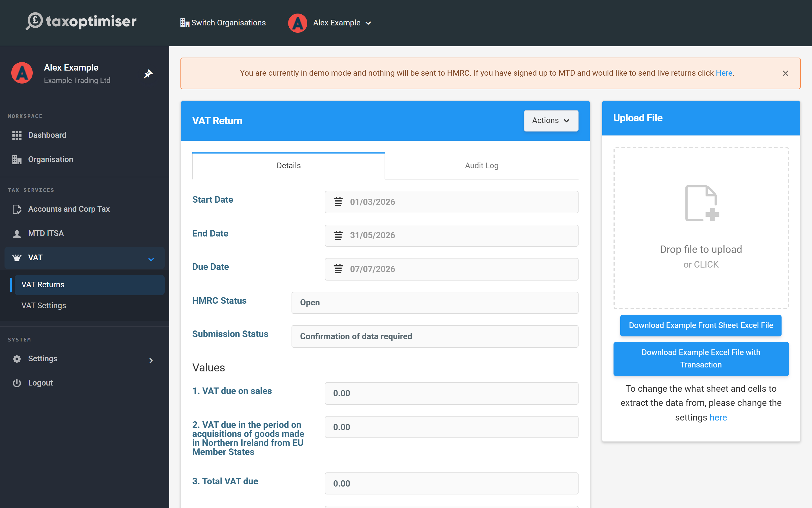Click the Start Date field 01/03/2026
This screenshot has width=812, height=508.
[x=451, y=202]
